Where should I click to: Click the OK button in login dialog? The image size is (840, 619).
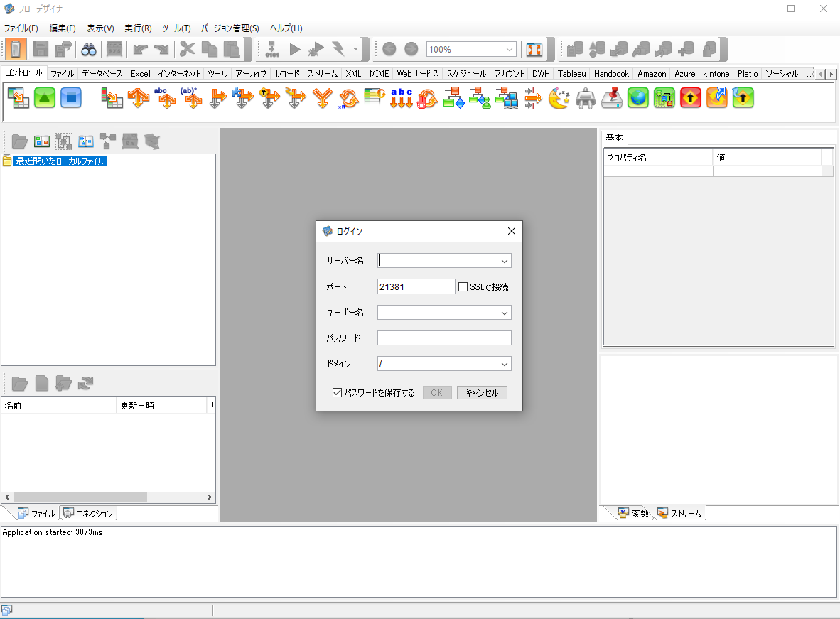[436, 393]
